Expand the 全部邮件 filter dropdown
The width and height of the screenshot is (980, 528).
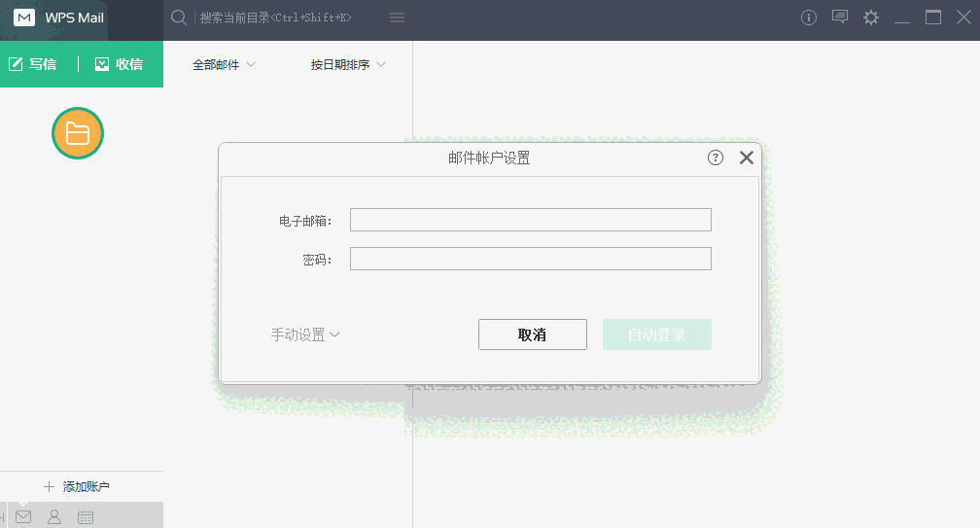(x=224, y=64)
